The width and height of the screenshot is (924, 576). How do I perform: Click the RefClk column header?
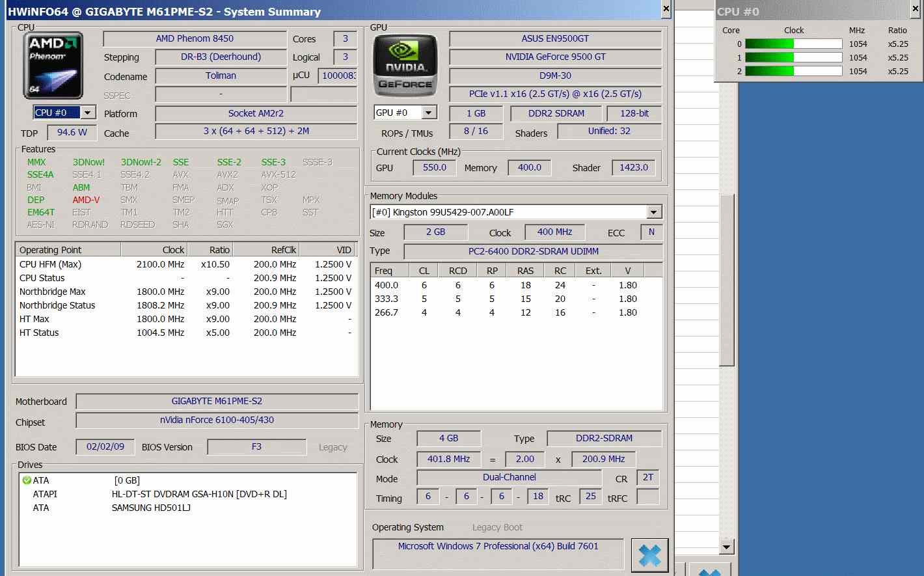click(x=266, y=250)
